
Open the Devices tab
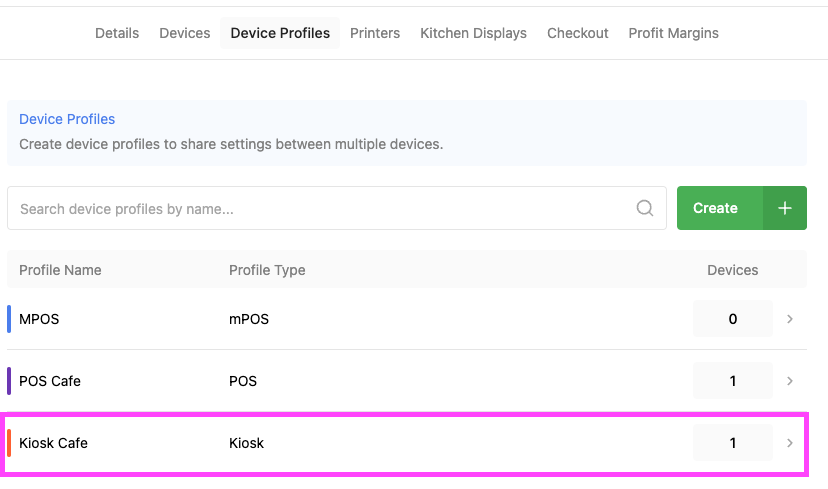pyautogui.click(x=185, y=33)
